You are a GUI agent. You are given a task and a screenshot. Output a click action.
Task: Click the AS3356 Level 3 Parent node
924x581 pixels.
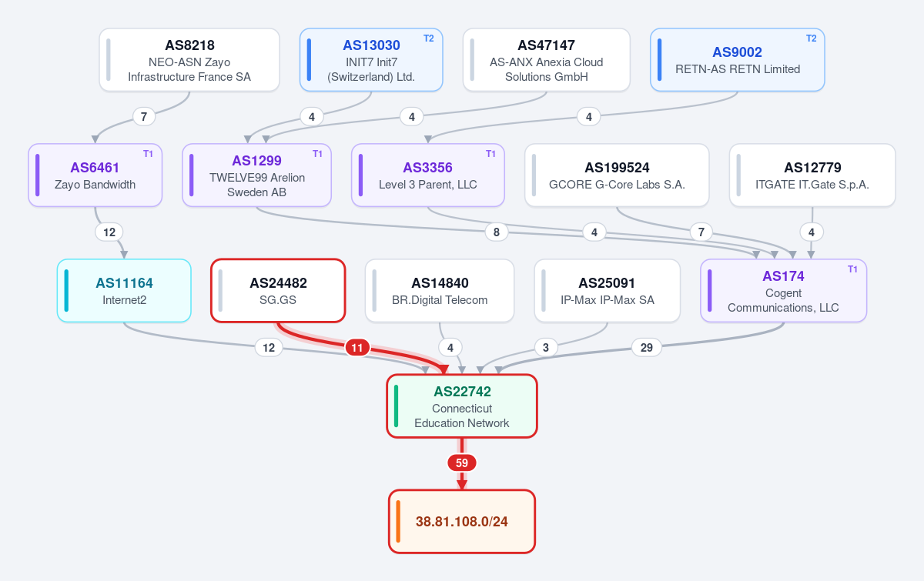tap(428, 175)
